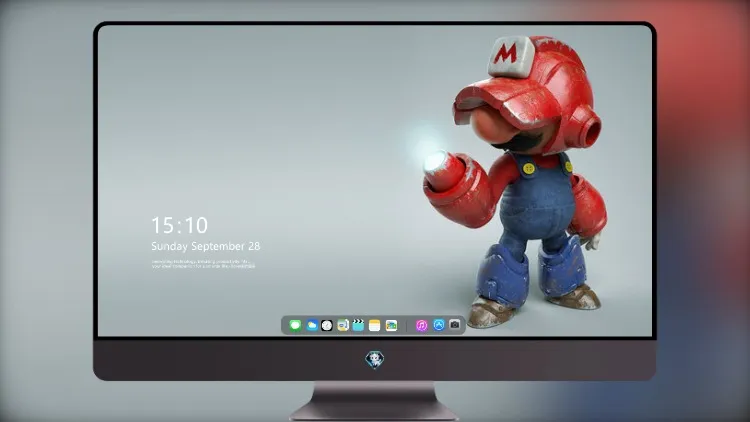
Task: Click the 15:10 clock widget
Action: pyautogui.click(x=179, y=225)
